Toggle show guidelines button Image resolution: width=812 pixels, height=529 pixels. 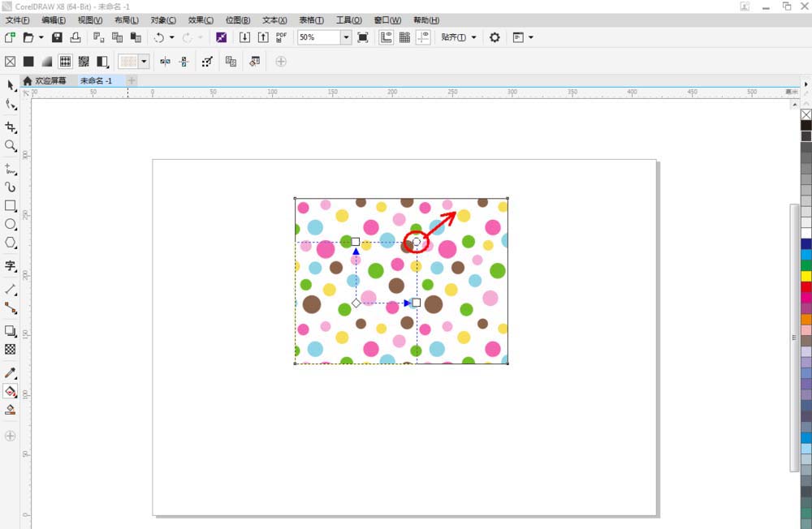pyautogui.click(x=423, y=37)
